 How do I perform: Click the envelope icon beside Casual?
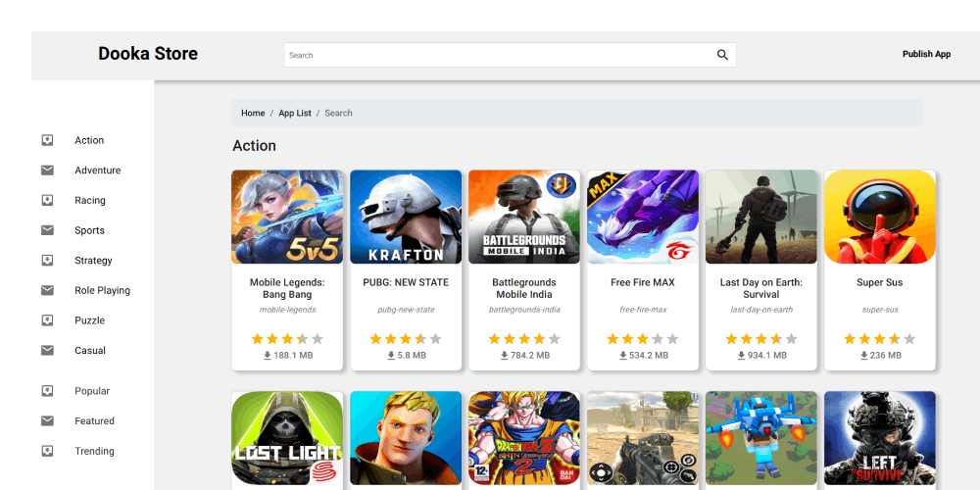coord(47,350)
